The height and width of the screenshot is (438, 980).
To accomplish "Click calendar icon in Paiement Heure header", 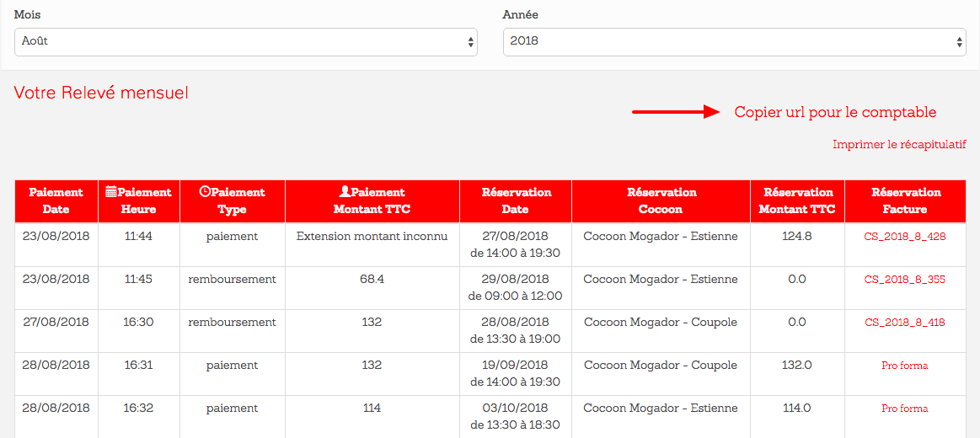I will 111,192.
